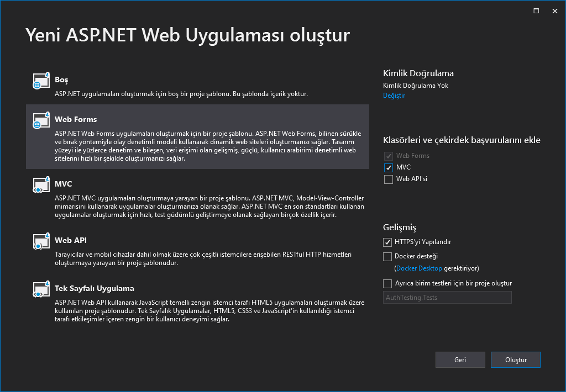566x392 pixels.
Task: Check the unit test project checkbox
Action: [x=387, y=284]
